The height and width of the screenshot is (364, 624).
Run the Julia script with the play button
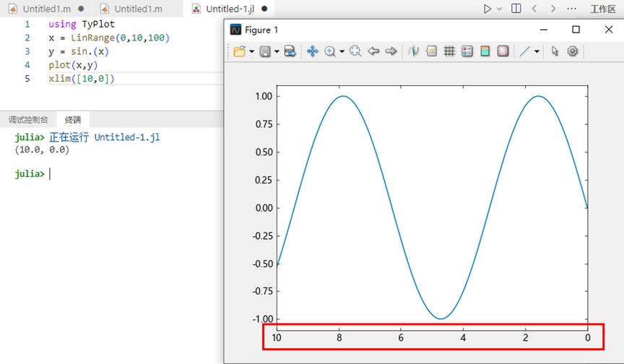click(487, 9)
